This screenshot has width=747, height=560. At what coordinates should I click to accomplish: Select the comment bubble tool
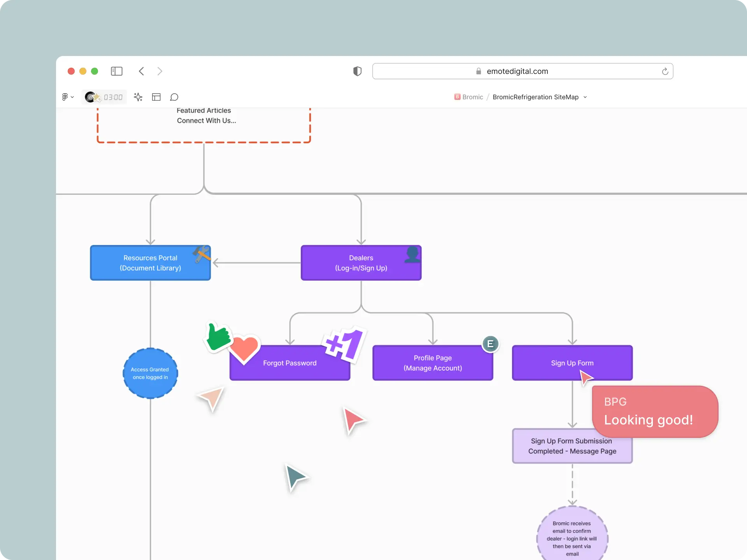(x=174, y=97)
